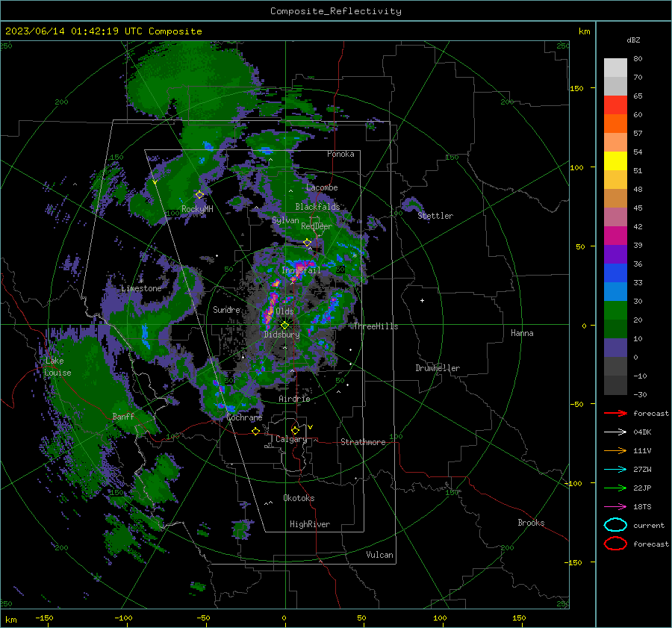Click the Ponoka town label
672x628 pixels.
point(340,154)
